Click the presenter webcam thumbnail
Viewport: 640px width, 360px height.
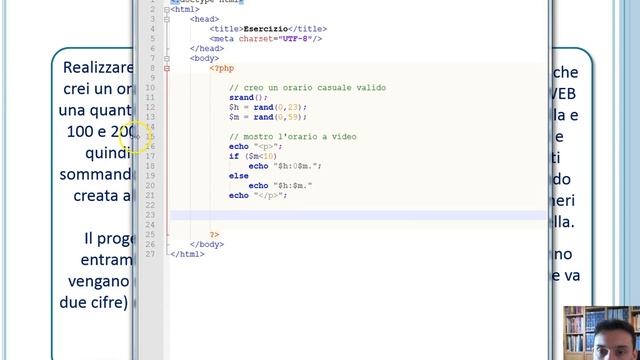tap(601, 333)
